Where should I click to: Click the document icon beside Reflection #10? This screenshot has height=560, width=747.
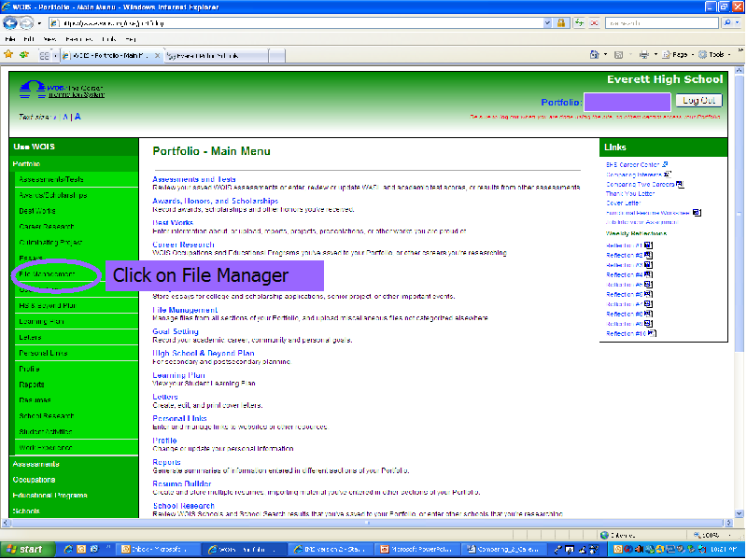(652, 333)
